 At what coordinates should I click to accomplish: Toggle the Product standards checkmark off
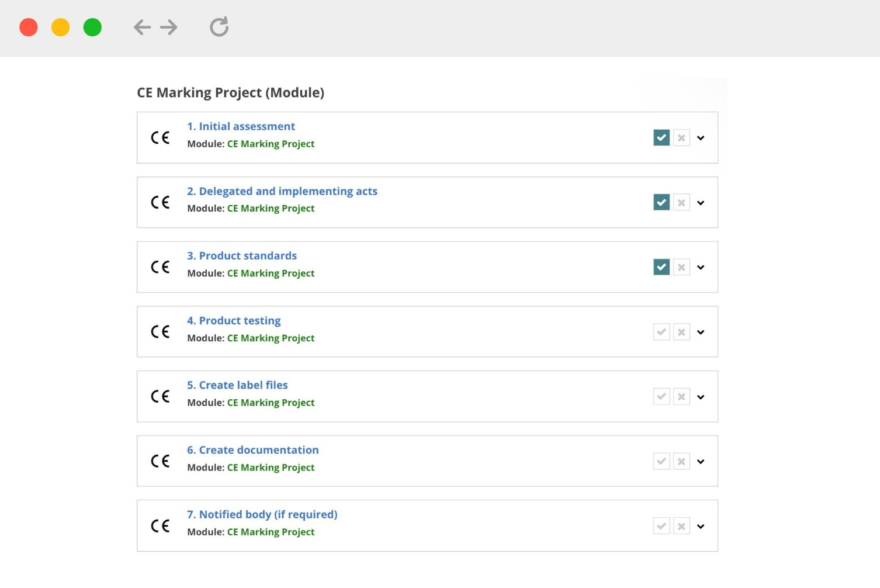pos(661,267)
